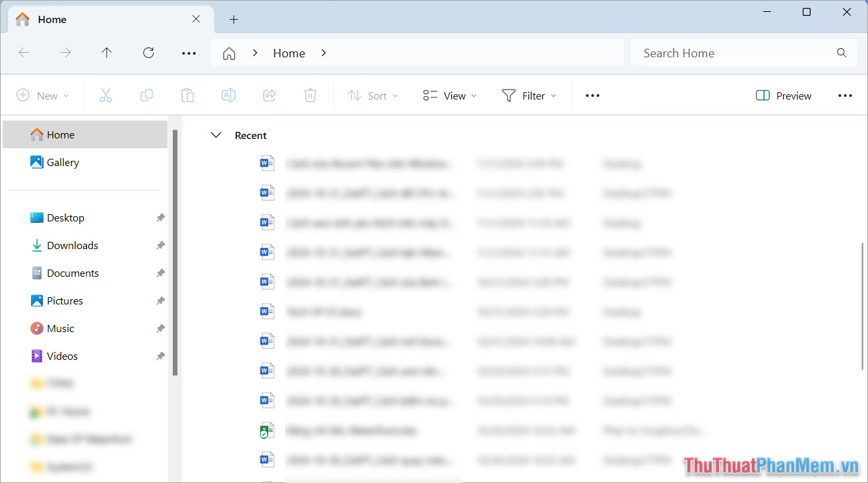Click the Copy icon

point(146,95)
